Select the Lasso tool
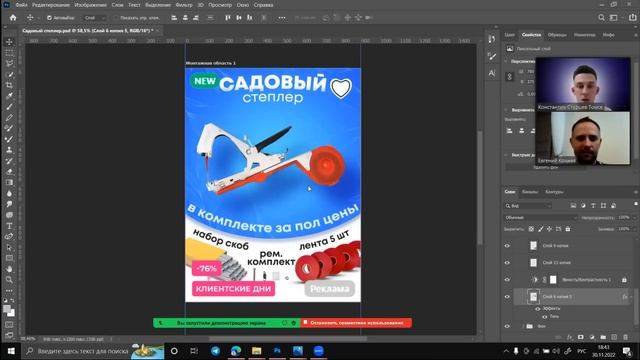The height and width of the screenshot is (360, 640). (x=9, y=64)
